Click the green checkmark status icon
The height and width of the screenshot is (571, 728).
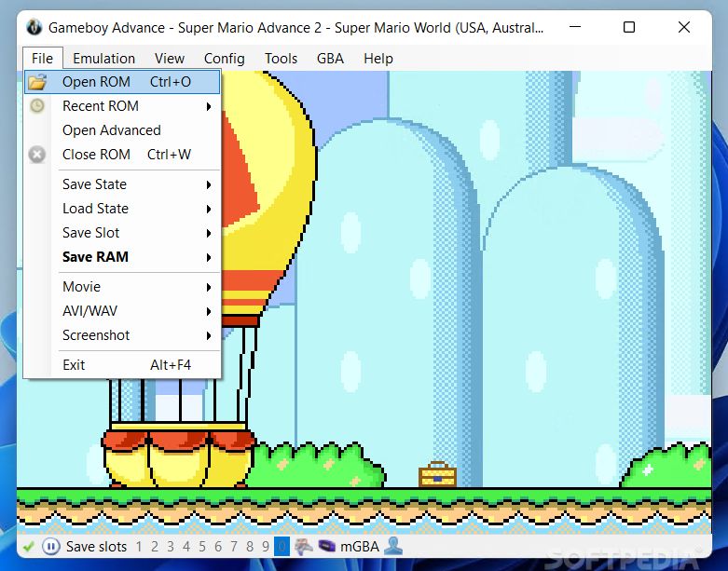[29, 547]
